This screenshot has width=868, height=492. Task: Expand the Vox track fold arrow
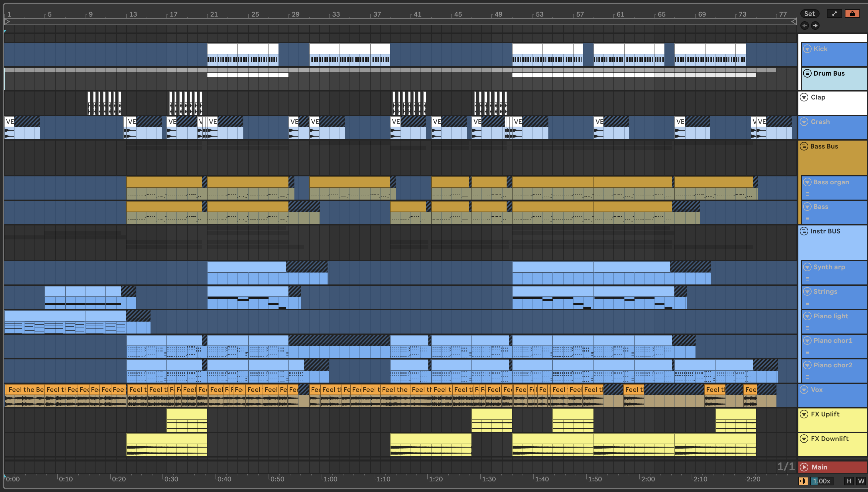point(804,390)
